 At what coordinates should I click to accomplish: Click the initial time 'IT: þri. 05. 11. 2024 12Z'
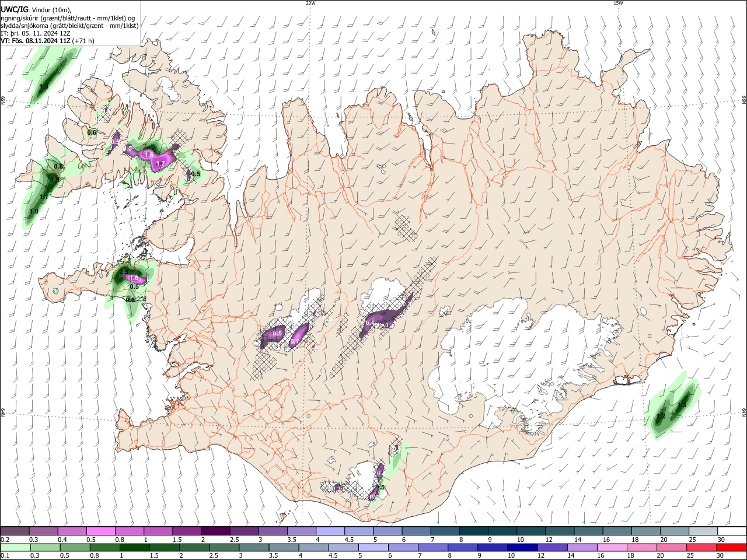pyautogui.click(x=36, y=33)
